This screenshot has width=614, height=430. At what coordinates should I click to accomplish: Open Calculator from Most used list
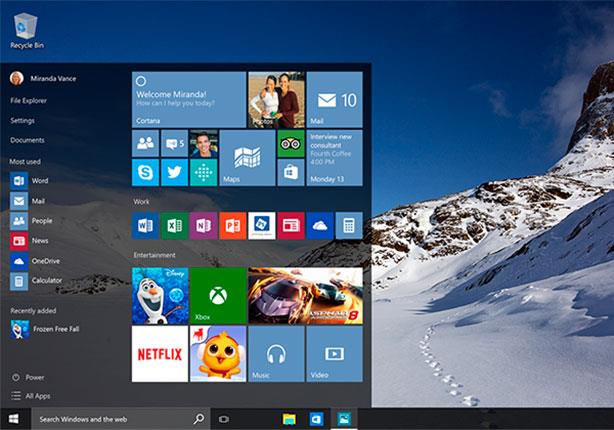[x=36, y=281]
